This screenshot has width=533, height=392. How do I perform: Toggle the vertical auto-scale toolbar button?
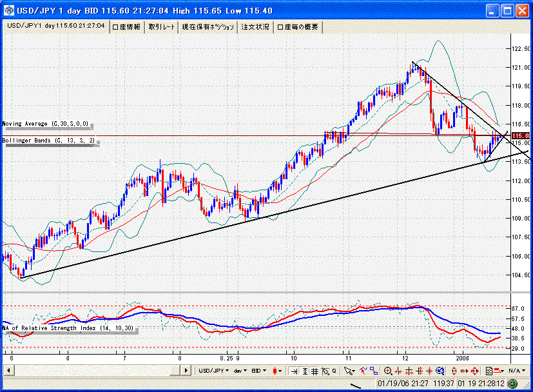[304, 371]
